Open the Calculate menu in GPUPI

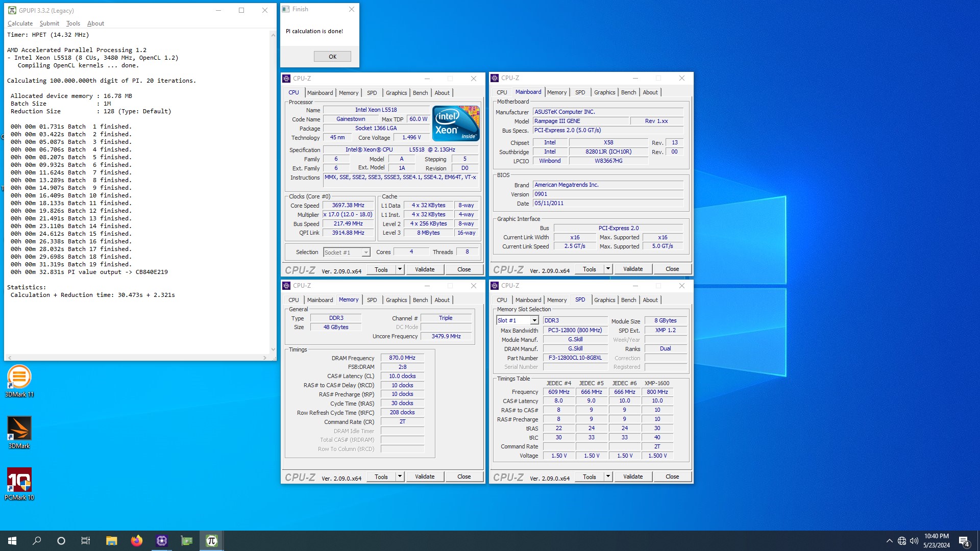(x=20, y=23)
